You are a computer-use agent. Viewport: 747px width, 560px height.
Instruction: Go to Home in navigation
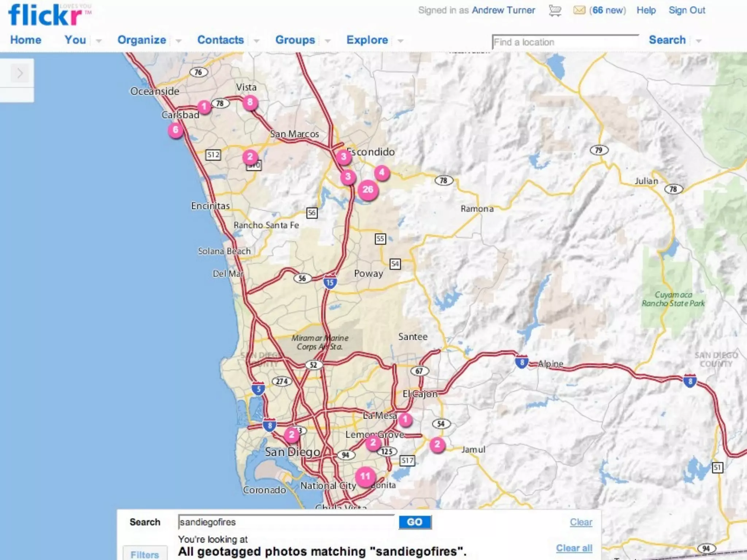click(26, 40)
